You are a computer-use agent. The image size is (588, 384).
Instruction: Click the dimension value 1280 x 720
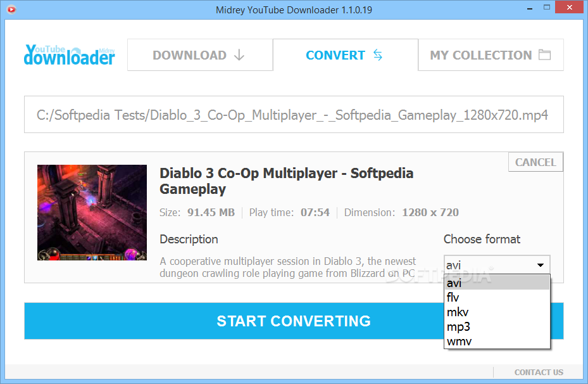click(430, 212)
